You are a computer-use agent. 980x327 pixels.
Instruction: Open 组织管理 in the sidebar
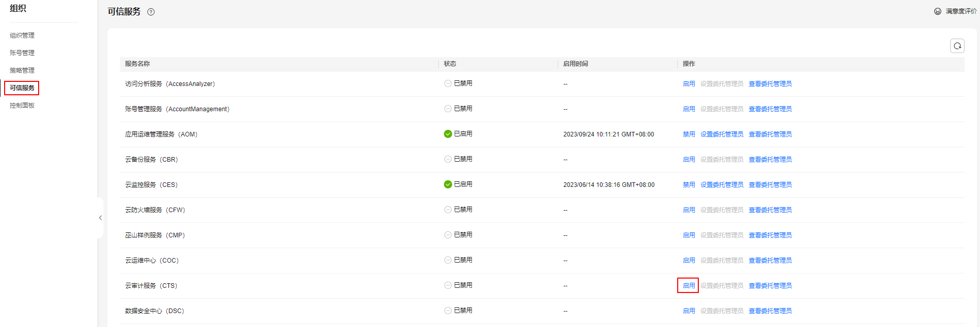coord(22,36)
